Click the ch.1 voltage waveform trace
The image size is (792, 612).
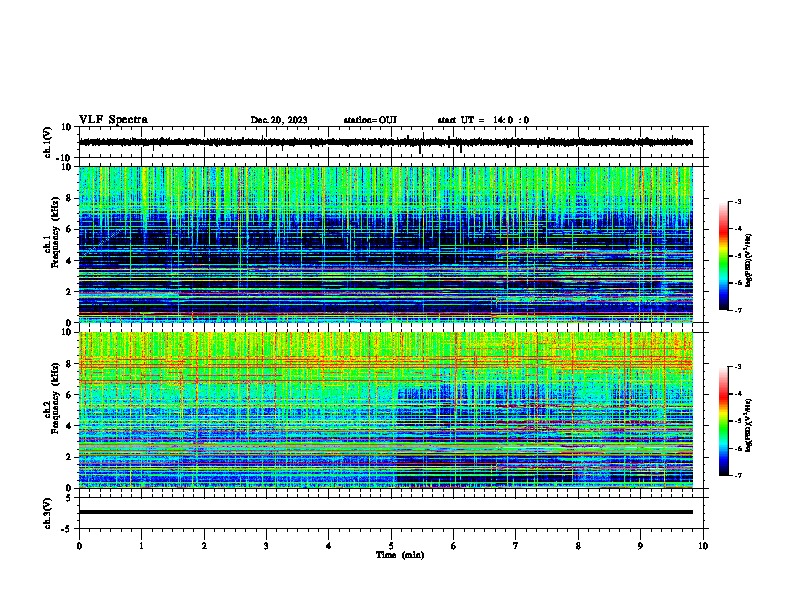click(386, 142)
